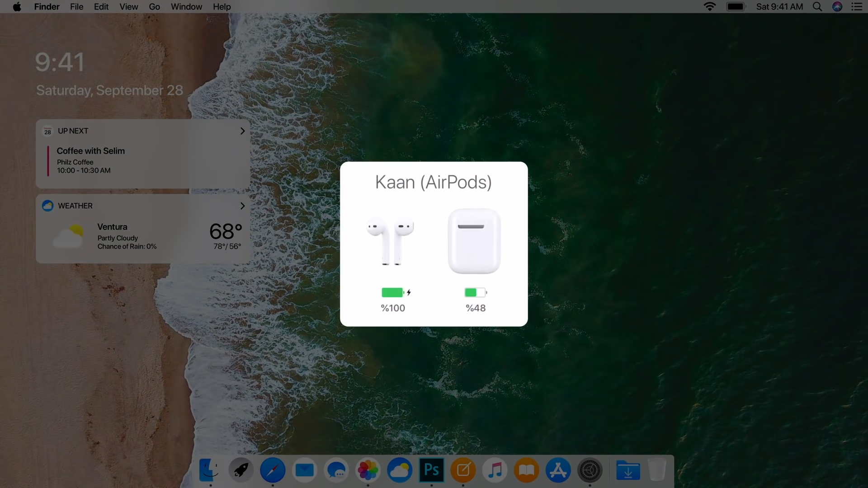Click the Sat 9:41 AM clock
Screen dimensions: 868x488
[780, 6]
